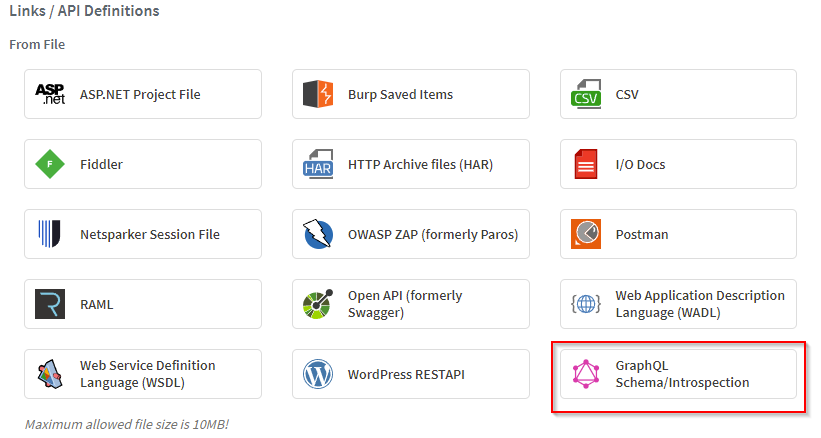The image size is (821, 438).
Task: Choose GraphQL Schema/Introspection option
Action: coord(679,374)
